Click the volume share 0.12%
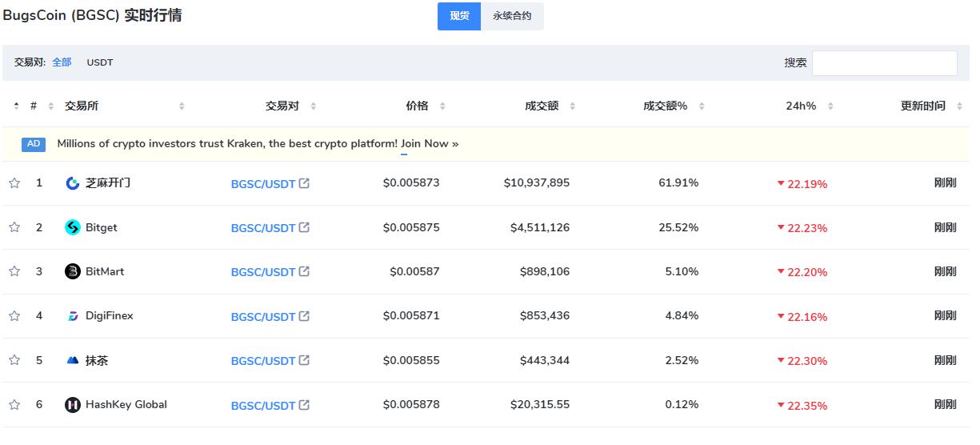This screenshot has height=445, width=980. (x=682, y=404)
